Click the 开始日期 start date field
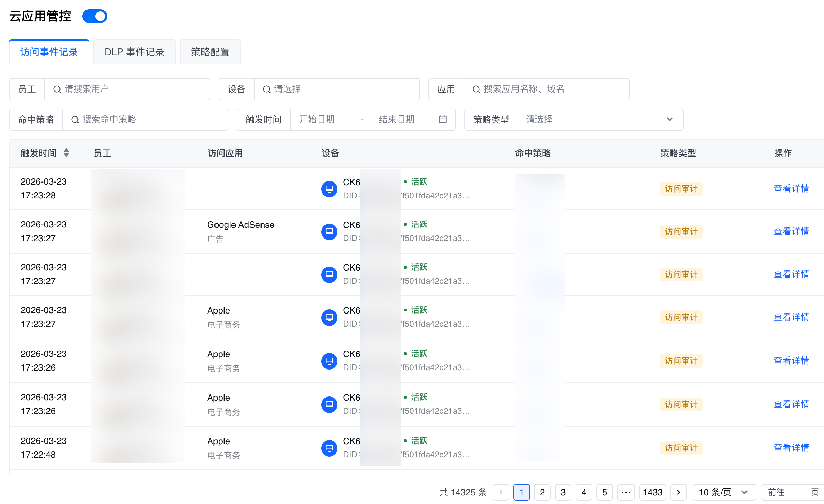The height and width of the screenshot is (504, 824). pos(317,119)
